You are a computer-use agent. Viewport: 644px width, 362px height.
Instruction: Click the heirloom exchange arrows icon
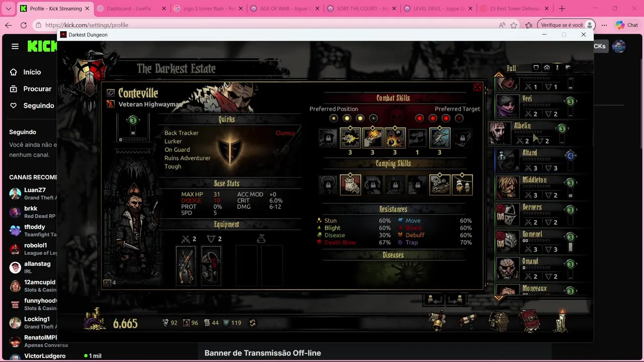(x=253, y=323)
